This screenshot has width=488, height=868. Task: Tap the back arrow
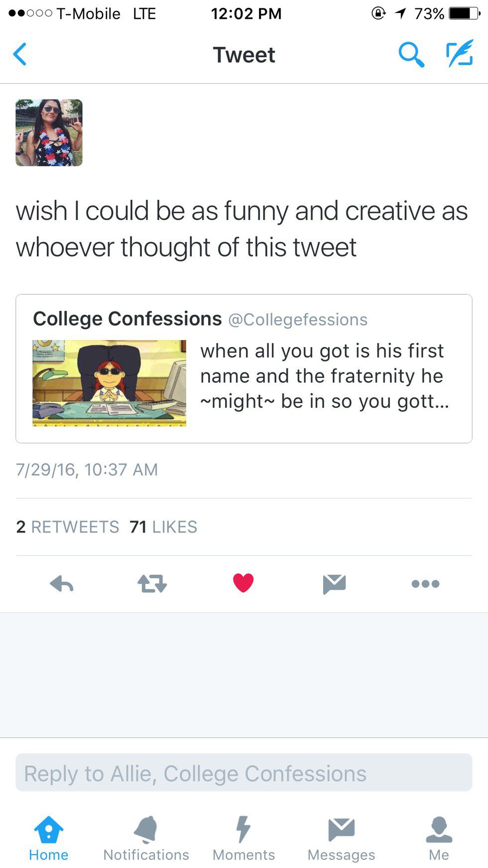click(x=20, y=54)
